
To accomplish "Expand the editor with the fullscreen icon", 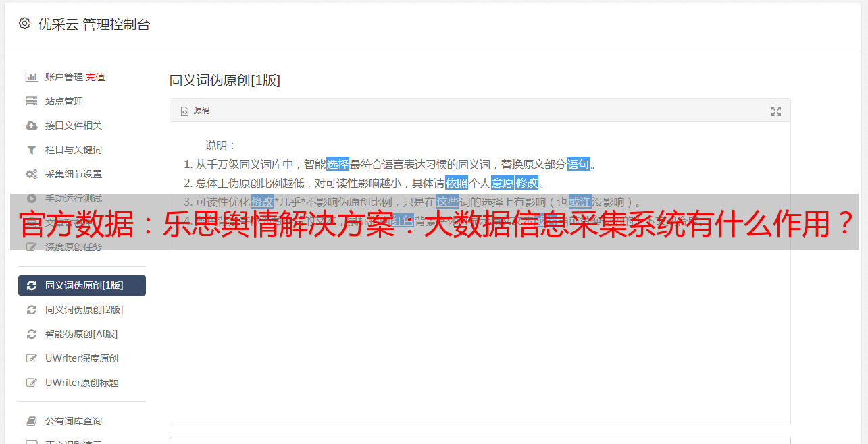I will 776,111.
